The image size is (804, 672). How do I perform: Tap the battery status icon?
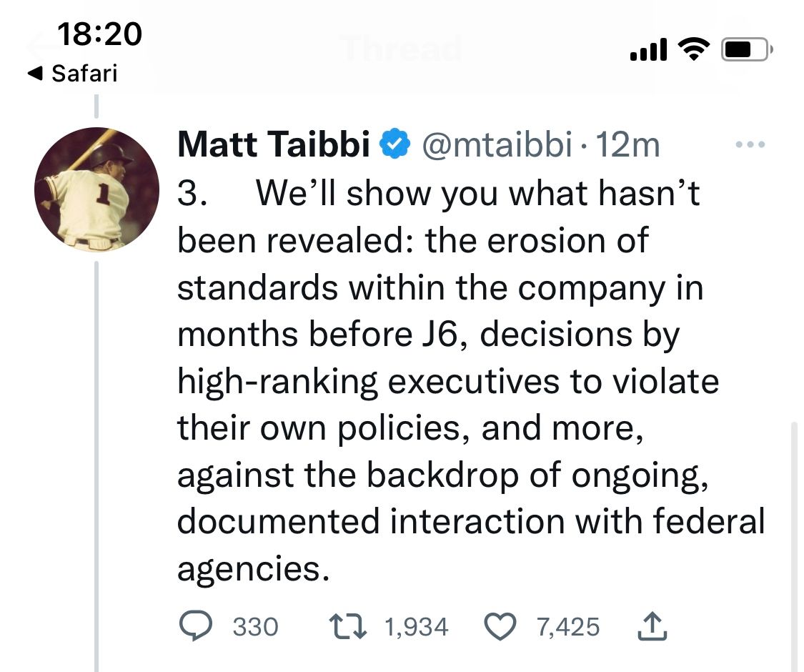pyautogui.click(x=747, y=50)
